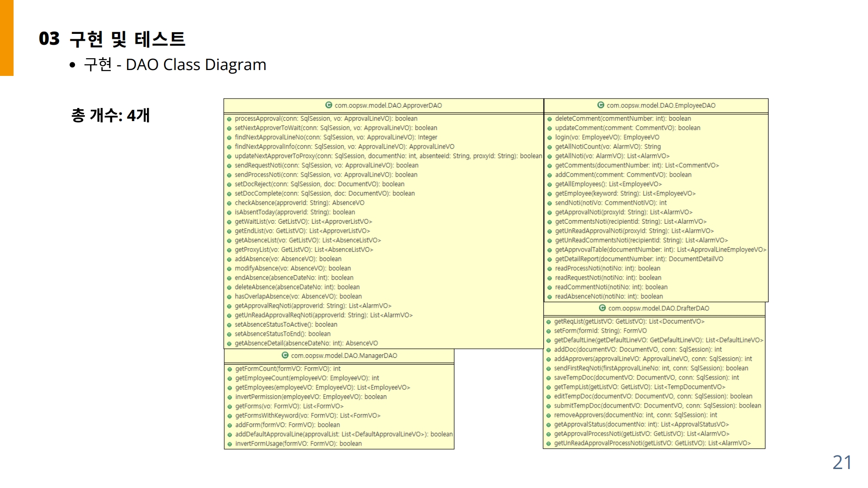
Task: Select the addDefaultApprovalLine method line
Action: [344, 434]
